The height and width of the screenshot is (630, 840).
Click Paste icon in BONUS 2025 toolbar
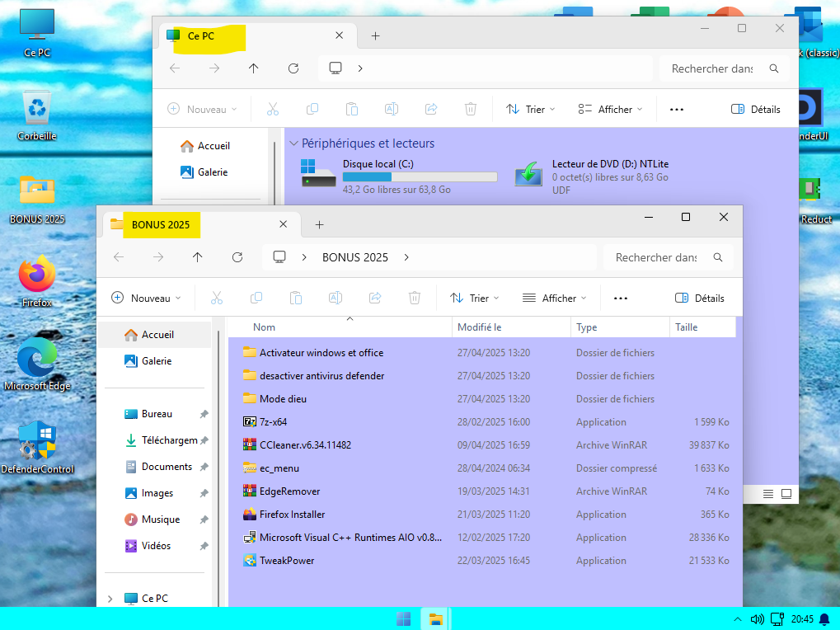(296, 298)
